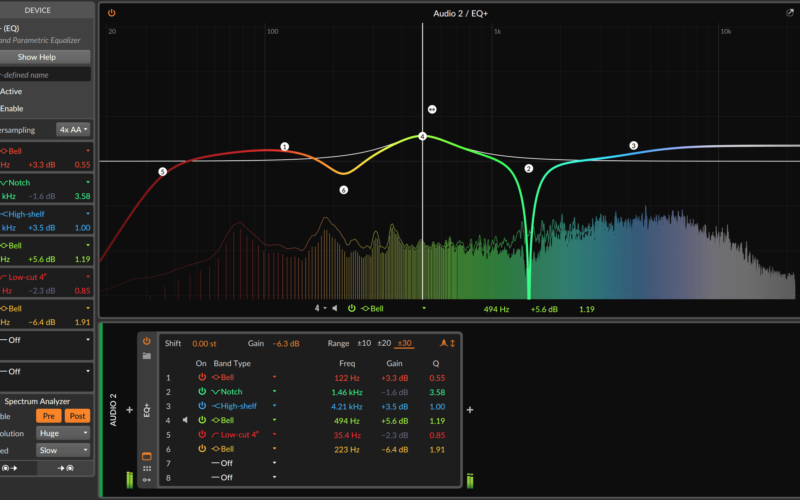Toggle band 4 Bell power in table
The image size is (800, 500).
(x=202, y=420)
